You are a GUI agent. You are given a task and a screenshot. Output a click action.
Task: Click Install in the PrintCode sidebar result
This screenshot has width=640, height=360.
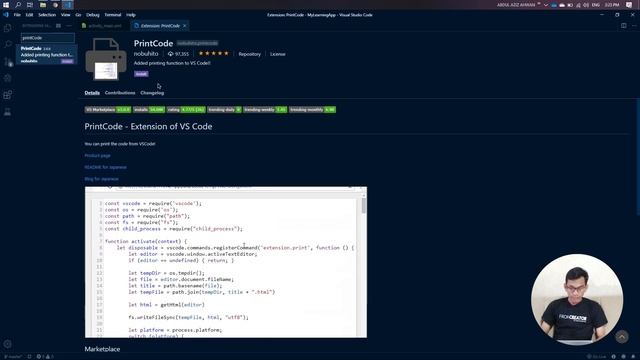point(67,61)
